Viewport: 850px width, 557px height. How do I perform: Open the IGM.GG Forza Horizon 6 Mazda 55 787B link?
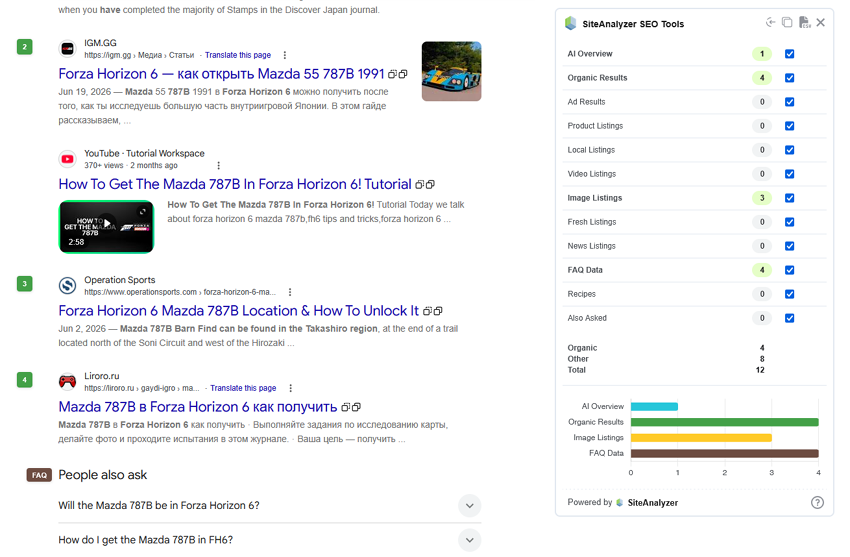[x=221, y=74]
